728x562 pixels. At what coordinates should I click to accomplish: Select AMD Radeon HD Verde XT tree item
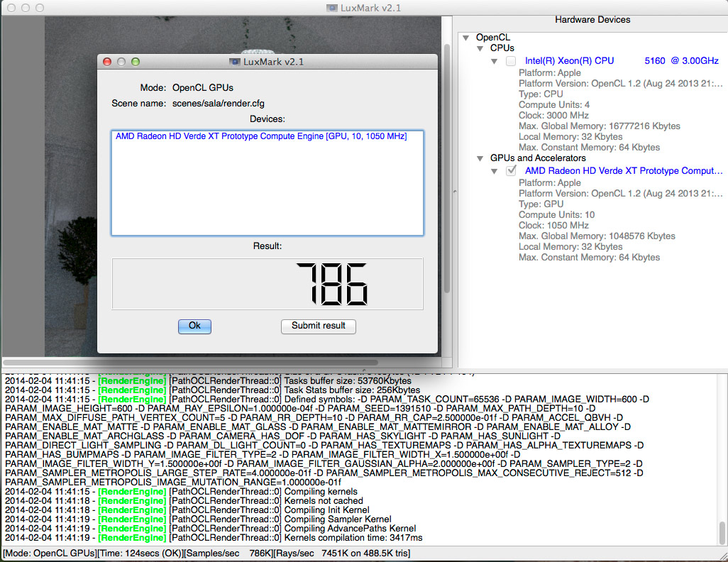tap(624, 171)
